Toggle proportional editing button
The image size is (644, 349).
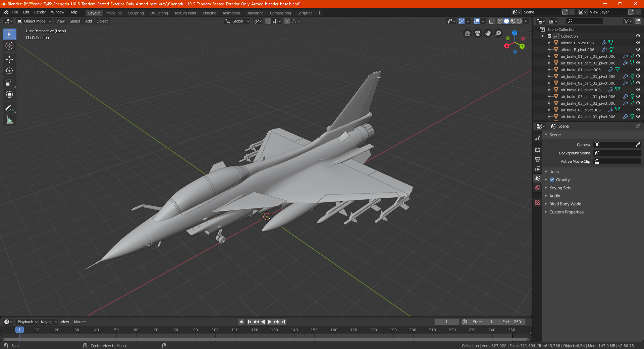287,21
